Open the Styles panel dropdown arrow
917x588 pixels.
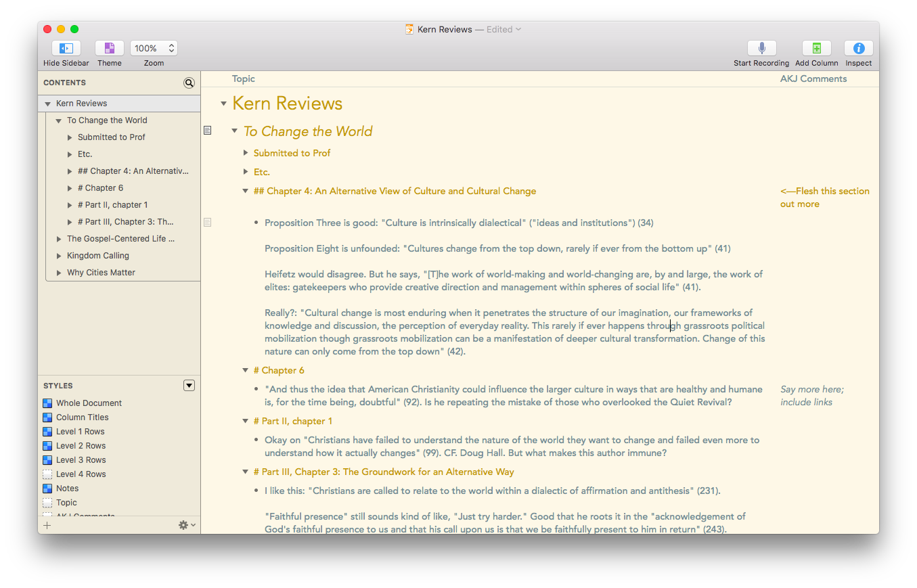pos(189,386)
